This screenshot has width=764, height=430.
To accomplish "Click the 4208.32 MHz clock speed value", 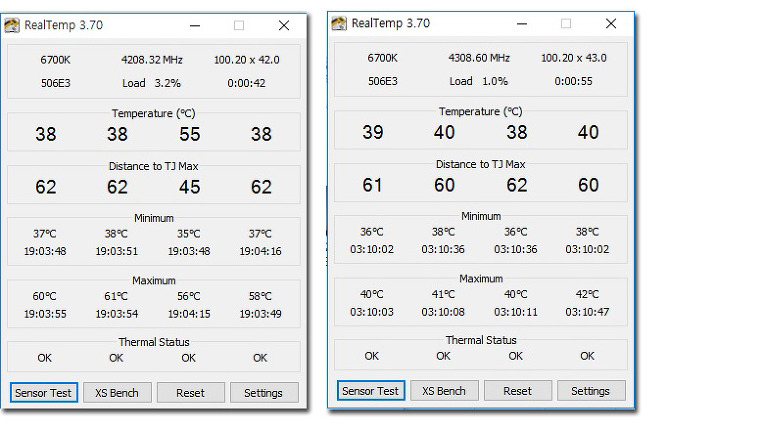I will click(x=152, y=60).
